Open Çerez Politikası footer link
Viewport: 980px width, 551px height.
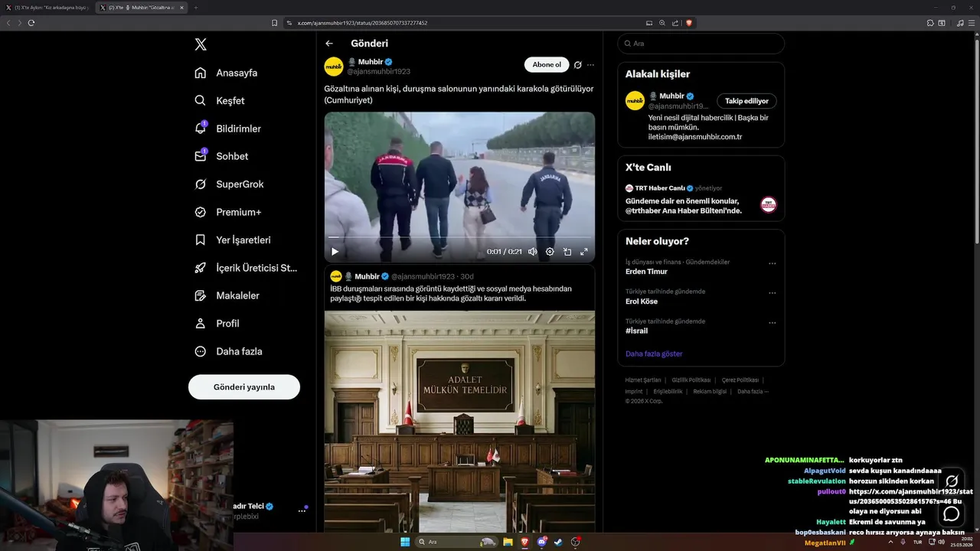740,380
